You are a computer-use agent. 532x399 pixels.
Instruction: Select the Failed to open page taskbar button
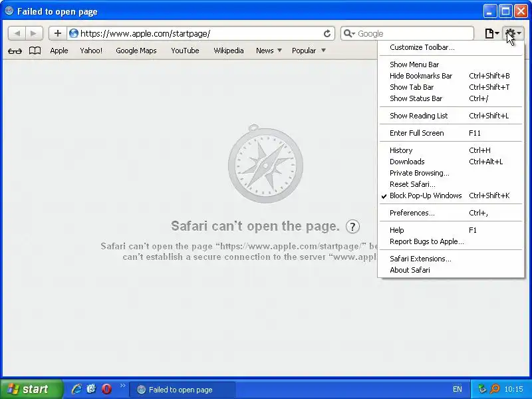182,390
